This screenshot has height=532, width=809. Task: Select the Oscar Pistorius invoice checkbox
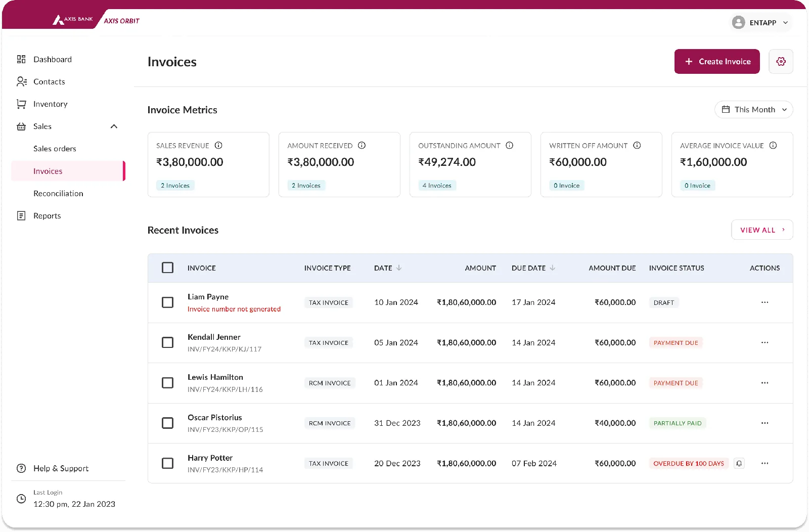point(167,423)
